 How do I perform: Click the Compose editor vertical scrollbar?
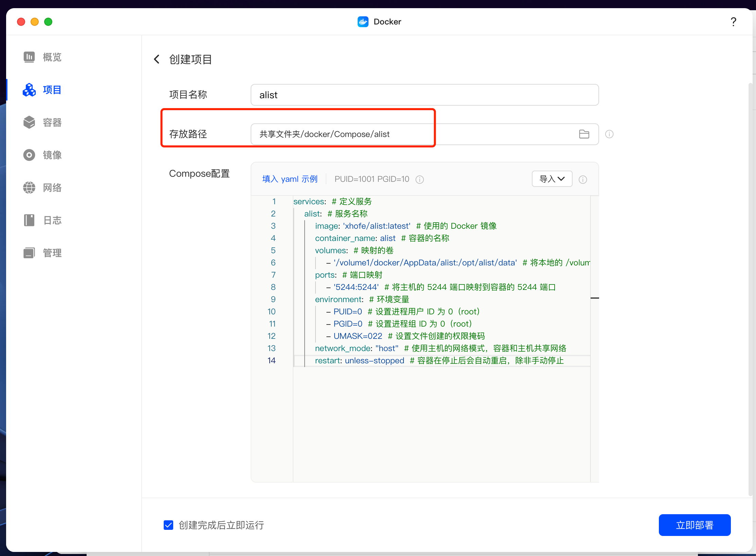(595, 338)
